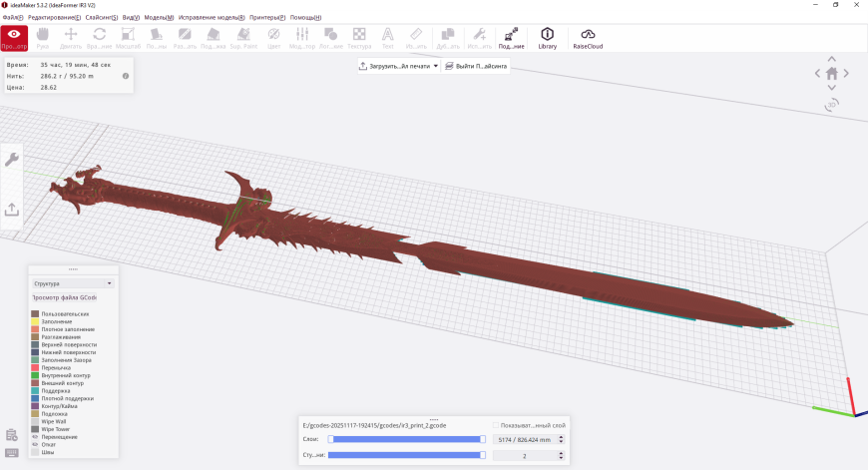Click the Просмотр файла GCode button
The height and width of the screenshot is (470, 868).
click(65, 298)
